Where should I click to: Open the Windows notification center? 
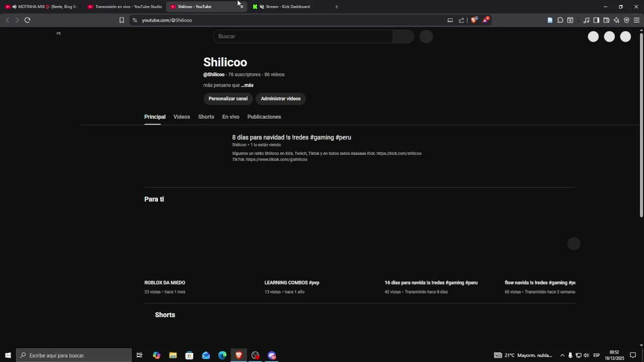coord(633,355)
